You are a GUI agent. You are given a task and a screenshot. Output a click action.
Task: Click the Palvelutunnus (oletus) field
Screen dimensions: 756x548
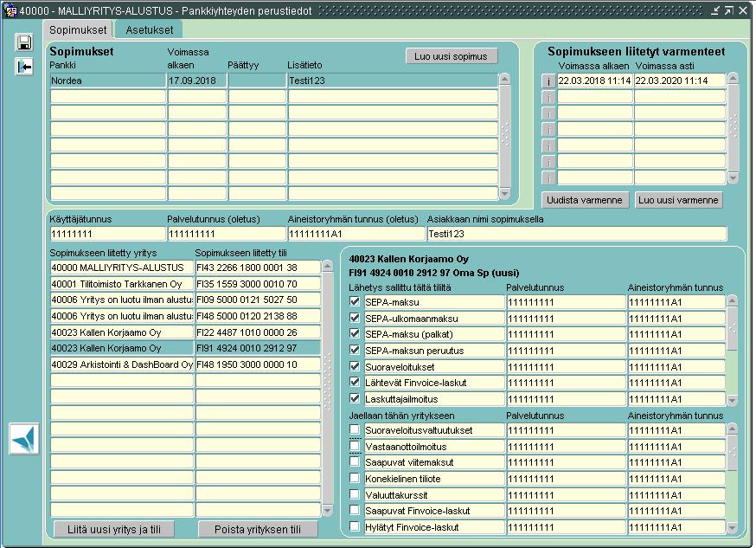pos(227,234)
